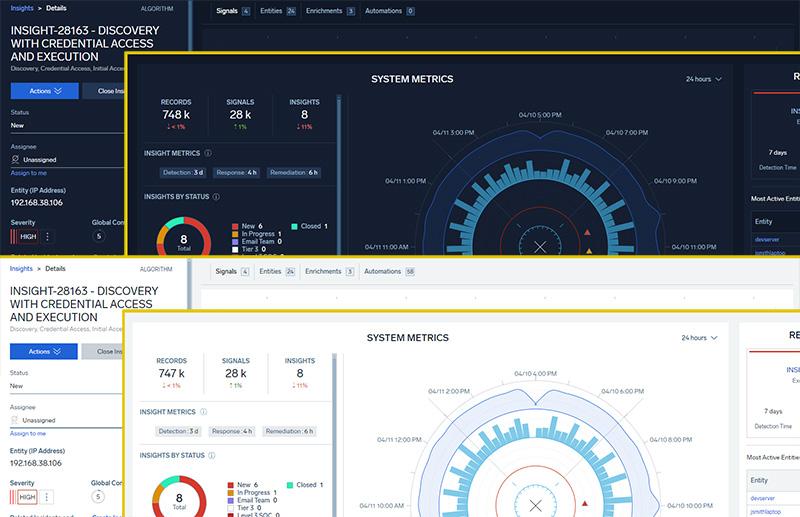Click the Unassigned user icon in light theme
Screen dimensions: 800x517
tap(14, 420)
